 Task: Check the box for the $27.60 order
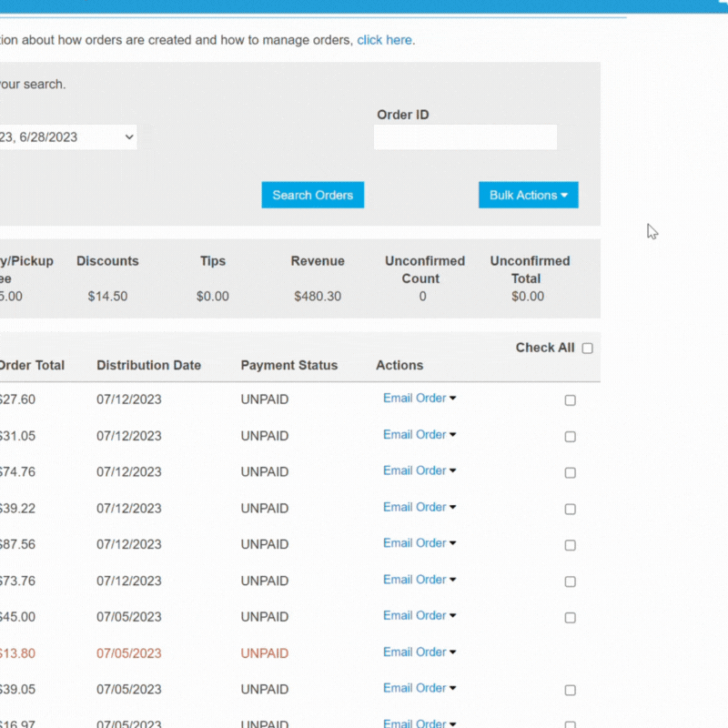571,399
